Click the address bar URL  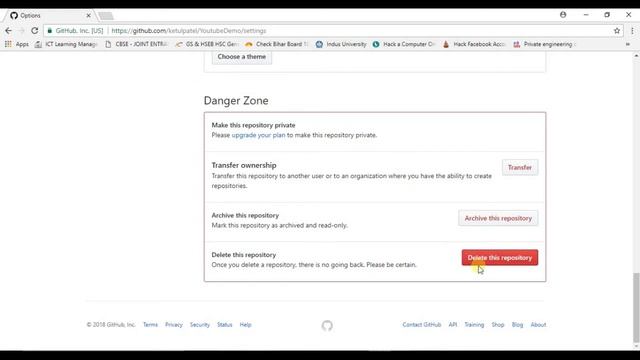pyautogui.click(x=189, y=31)
